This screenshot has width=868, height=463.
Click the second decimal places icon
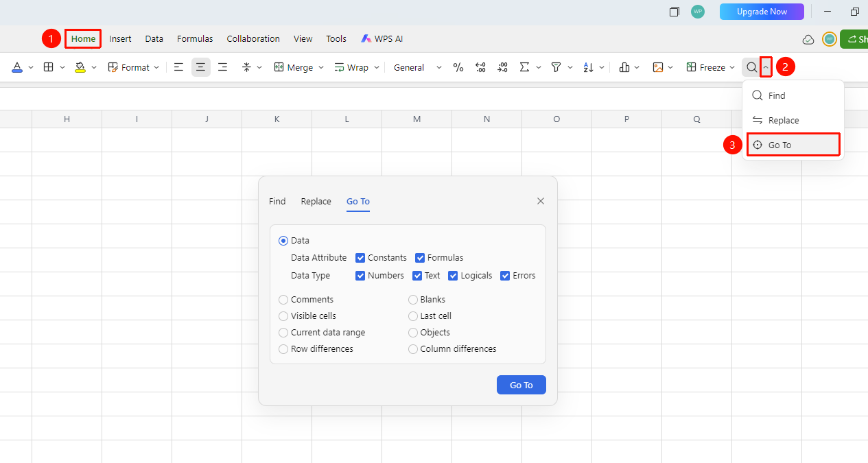[503, 67]
